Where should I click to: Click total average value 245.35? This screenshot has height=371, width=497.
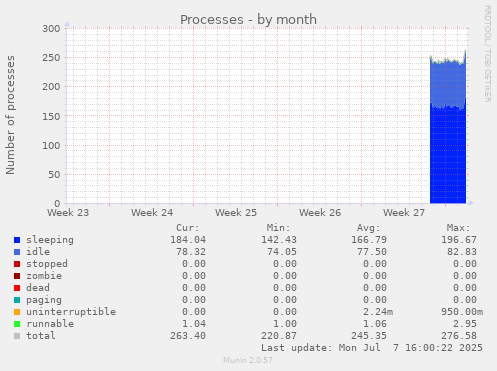(369, 336)
